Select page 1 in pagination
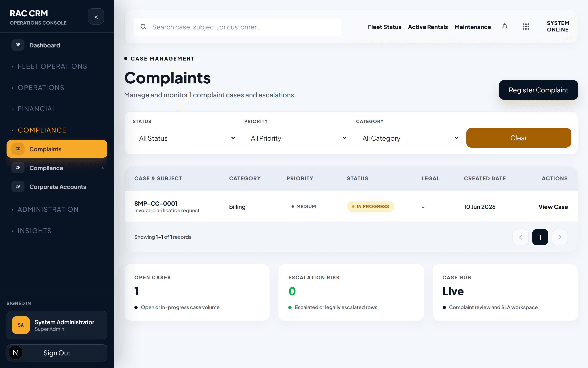This screenshot has width=588, height=368. point(540,237)
